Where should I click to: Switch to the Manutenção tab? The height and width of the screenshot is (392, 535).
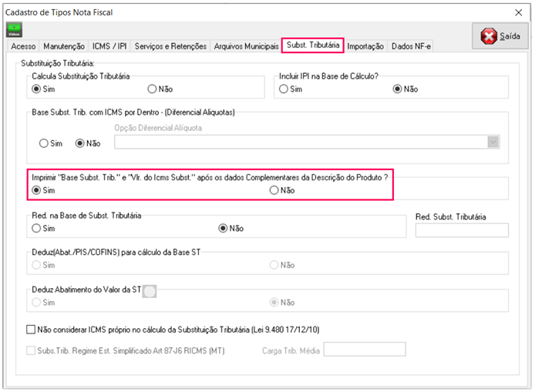coord(64,47)
